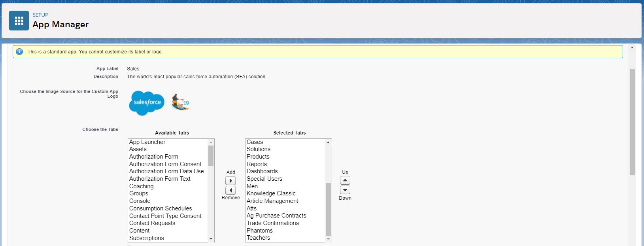The image size is (644, 246).
Task: Click the Remove left-arrow button
Action: [x=230, y=190]
